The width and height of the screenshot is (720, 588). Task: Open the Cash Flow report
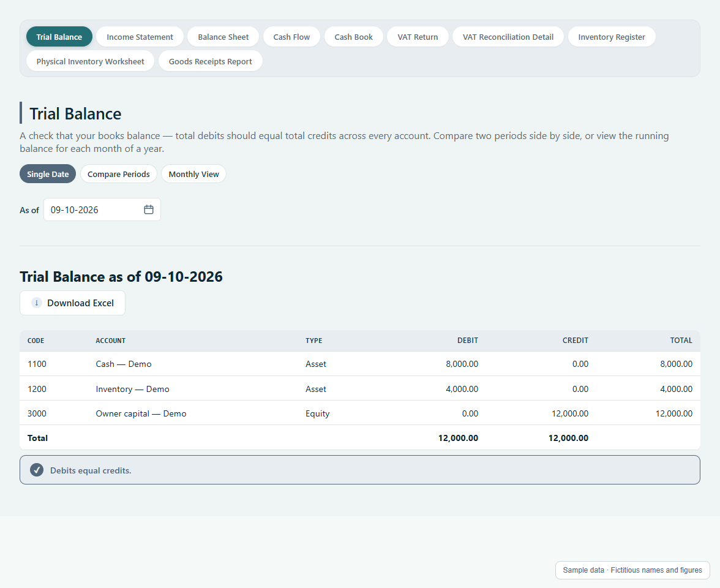coord(291,37)
